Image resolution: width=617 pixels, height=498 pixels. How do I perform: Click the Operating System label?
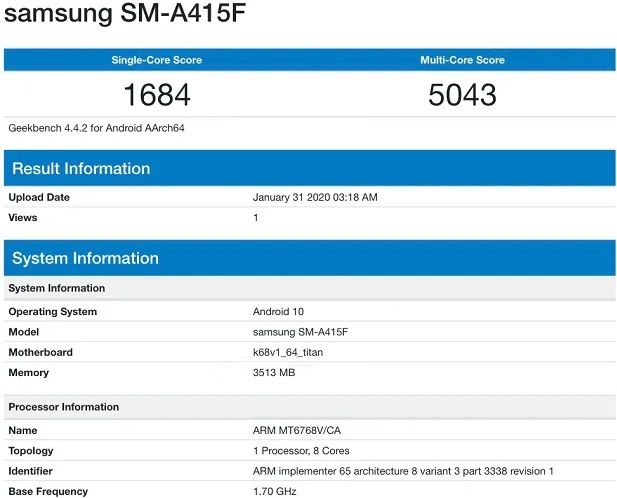coord(53,312)
